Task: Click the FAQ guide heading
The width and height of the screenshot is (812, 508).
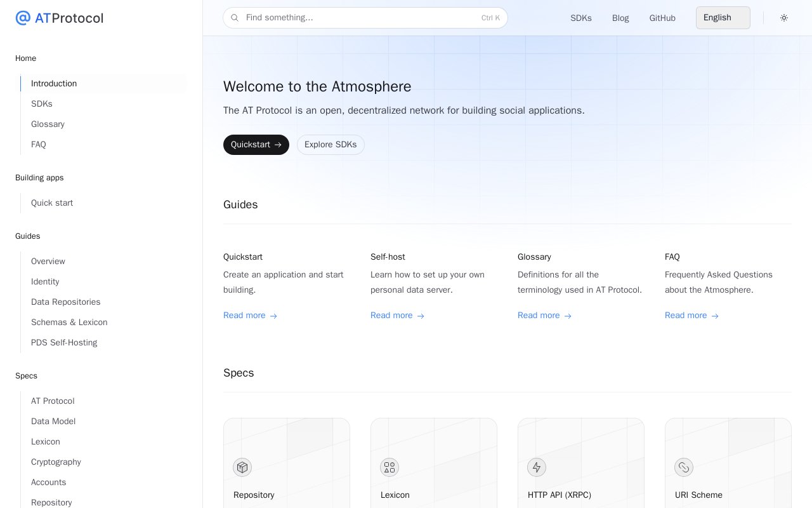Action: pyautogui.click(x=672, y=257)
